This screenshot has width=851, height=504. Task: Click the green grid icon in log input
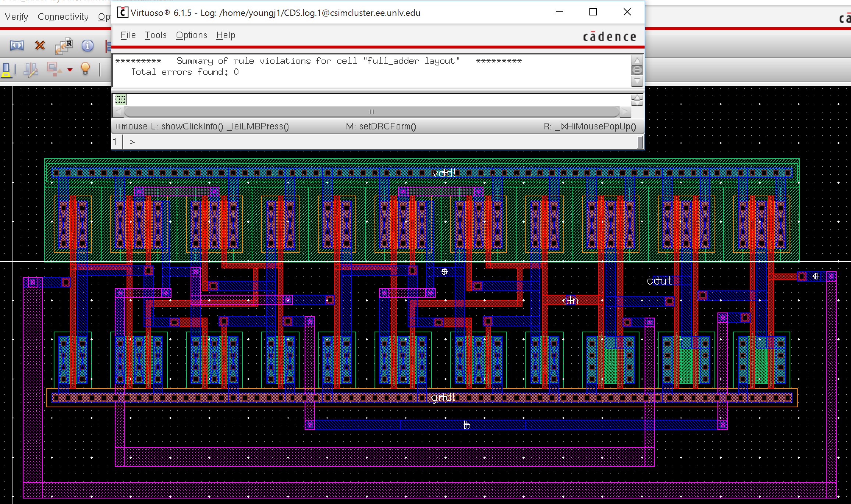(120, 99)
